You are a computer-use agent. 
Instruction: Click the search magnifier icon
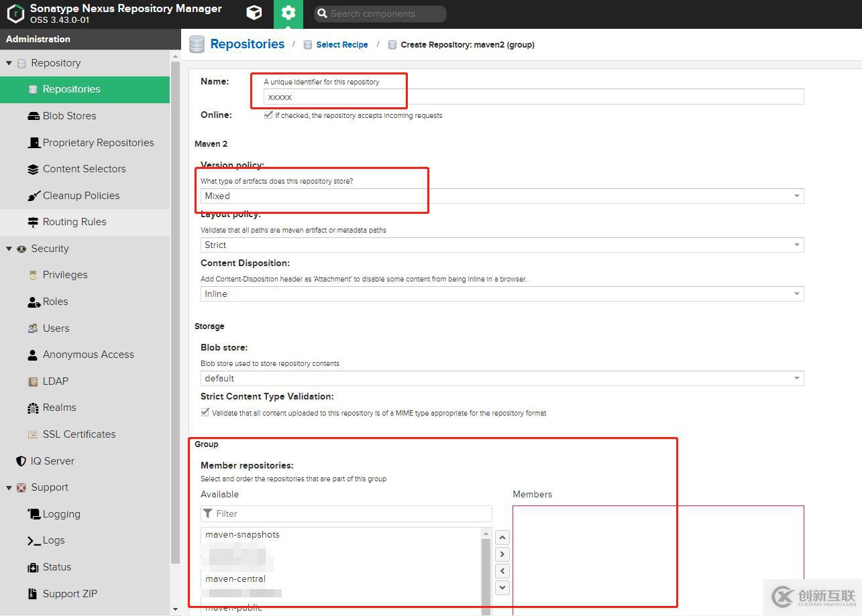coord(322,13)
